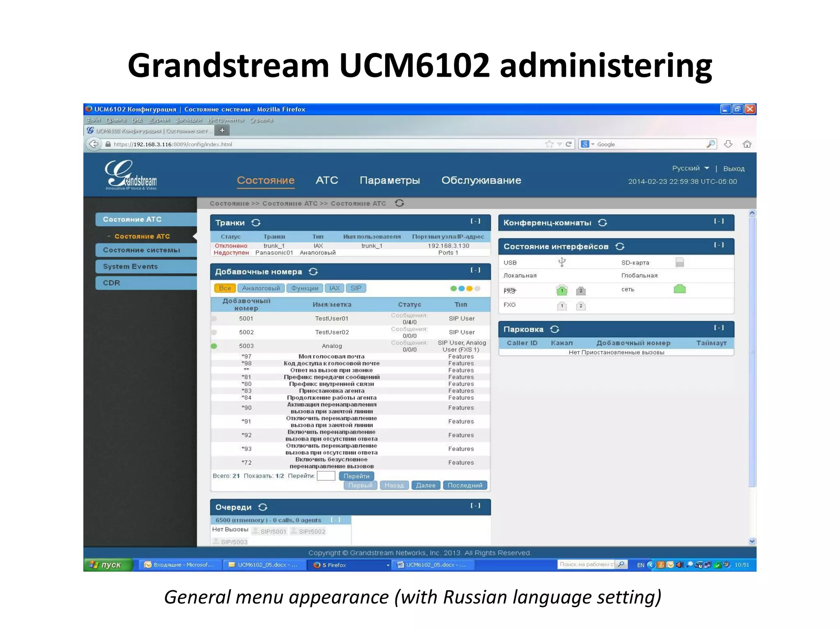Click the blue status legend dot

tap(461, 288)
